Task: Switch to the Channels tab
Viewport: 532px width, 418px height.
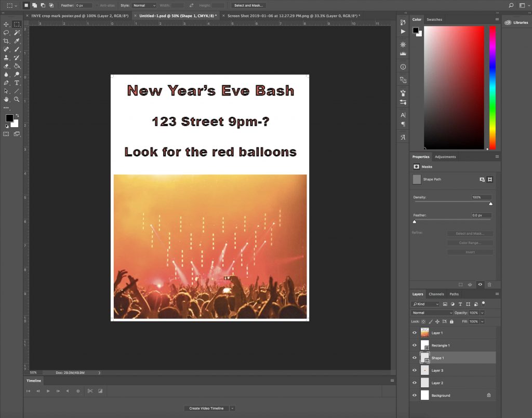Action: coord(436,294)
